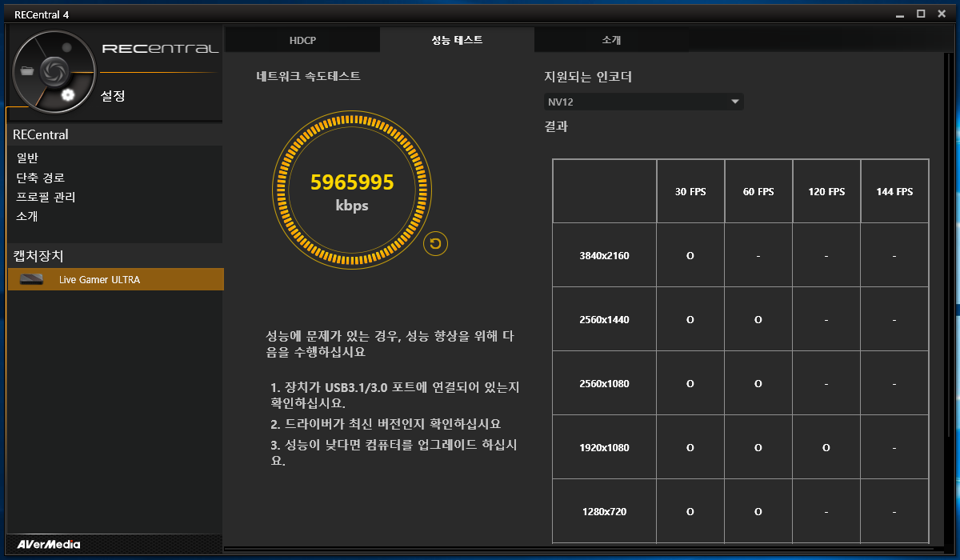960x560 pixels.
Task: Click the driver latest version instruction
Action: point(386,424)
